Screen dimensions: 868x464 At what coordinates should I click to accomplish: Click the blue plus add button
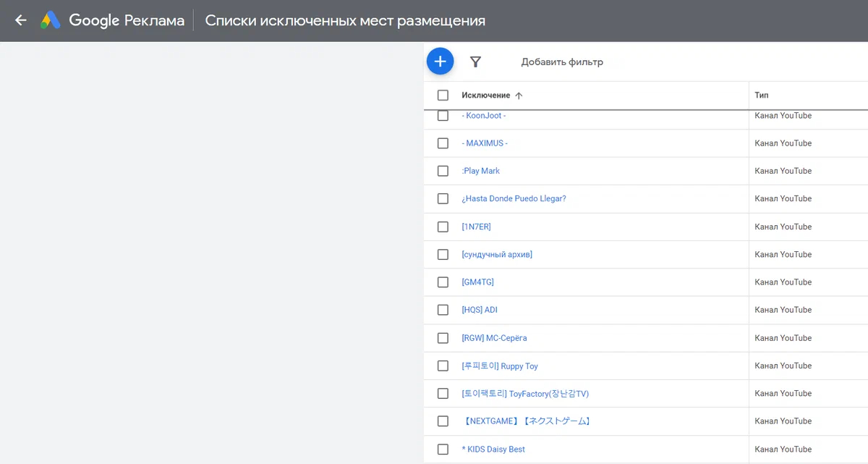point(440,62)
